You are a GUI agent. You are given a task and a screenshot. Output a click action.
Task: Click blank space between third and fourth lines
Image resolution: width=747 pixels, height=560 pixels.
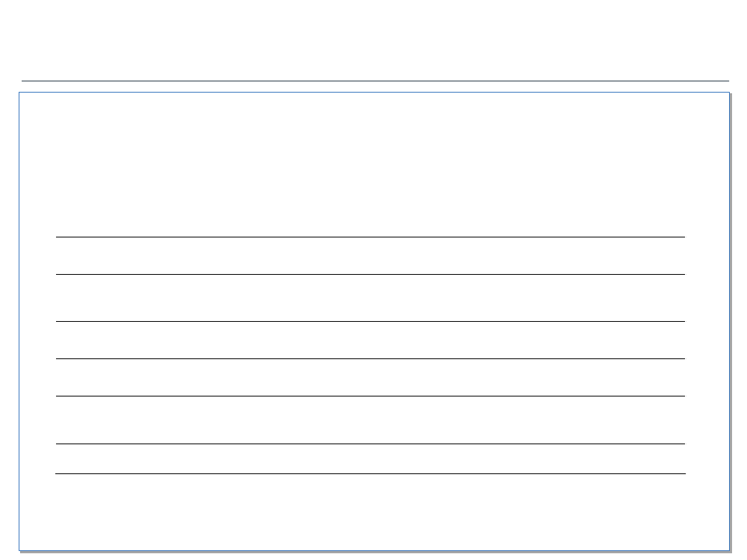(x=371, y=340)
